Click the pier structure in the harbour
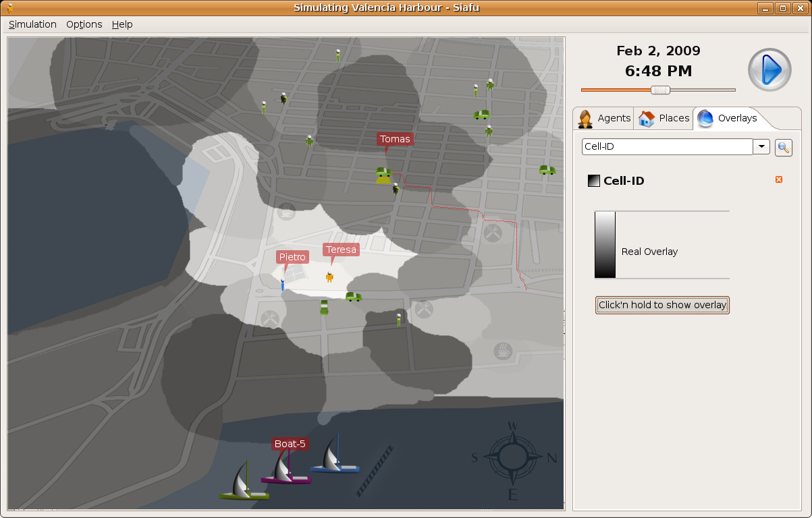This screenshot has width=812, height=518. (x=375, y=470)
